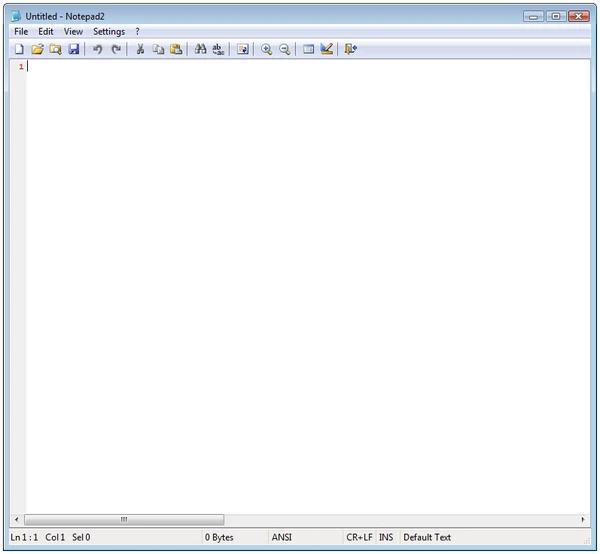Click the Undo arrow icon
This screenshot has height=554, width=600.
(x=98, y=49)
